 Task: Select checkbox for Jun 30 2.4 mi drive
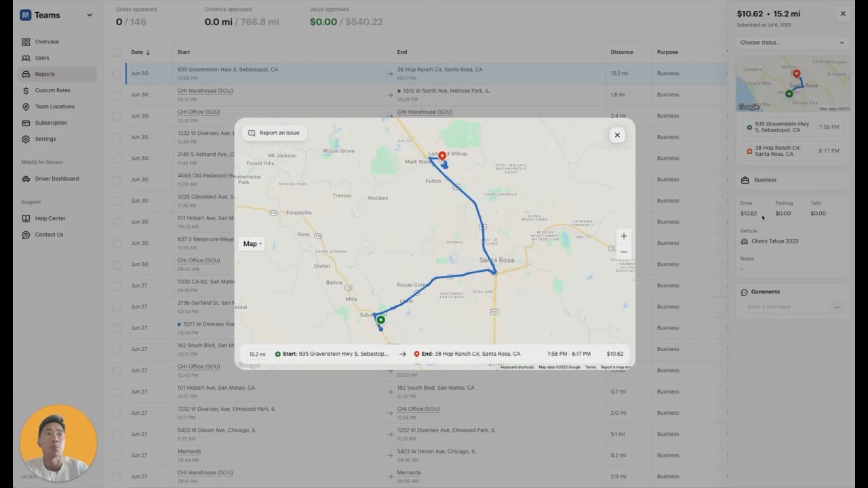tap(117, 116)
